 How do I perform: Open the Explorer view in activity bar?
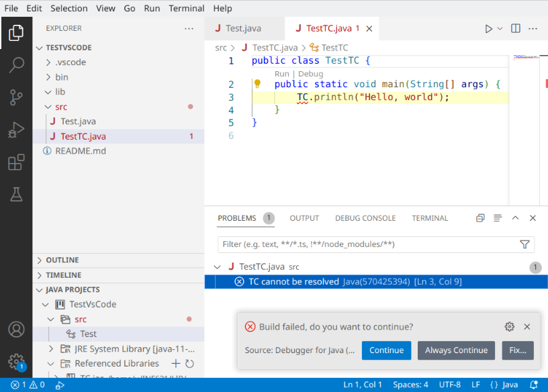16,33
